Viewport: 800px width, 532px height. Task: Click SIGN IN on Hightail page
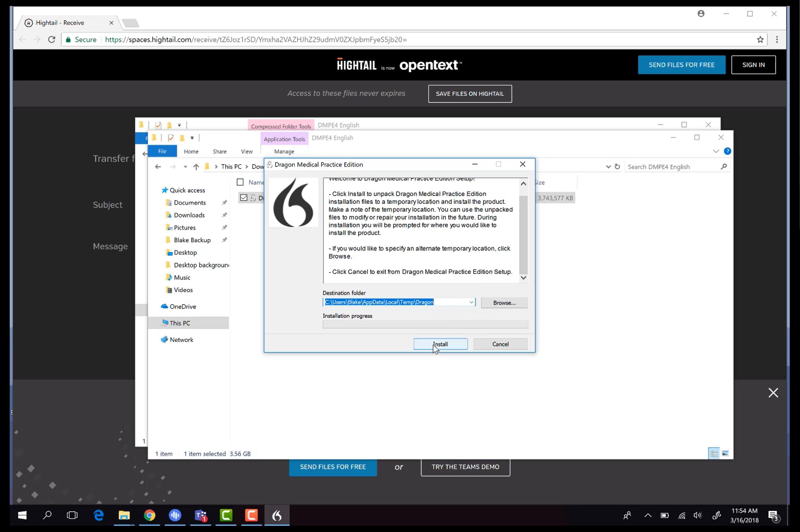click(x=753, y=65)
